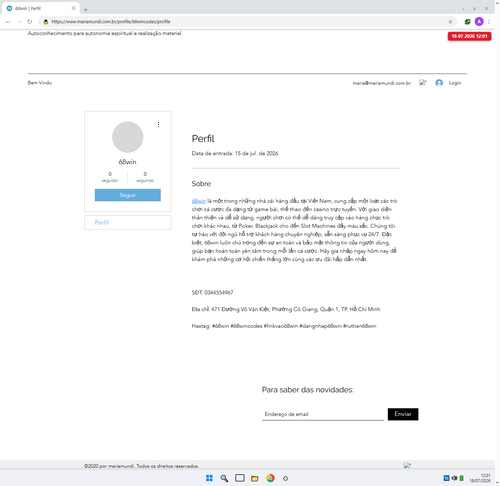Click the user avatar icon beside Login

coord(439,83)
